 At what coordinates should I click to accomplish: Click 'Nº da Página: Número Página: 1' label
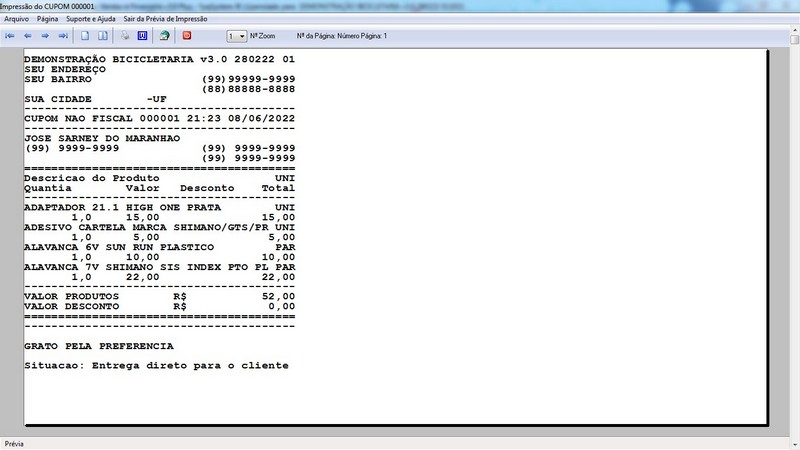pos(342,36)
